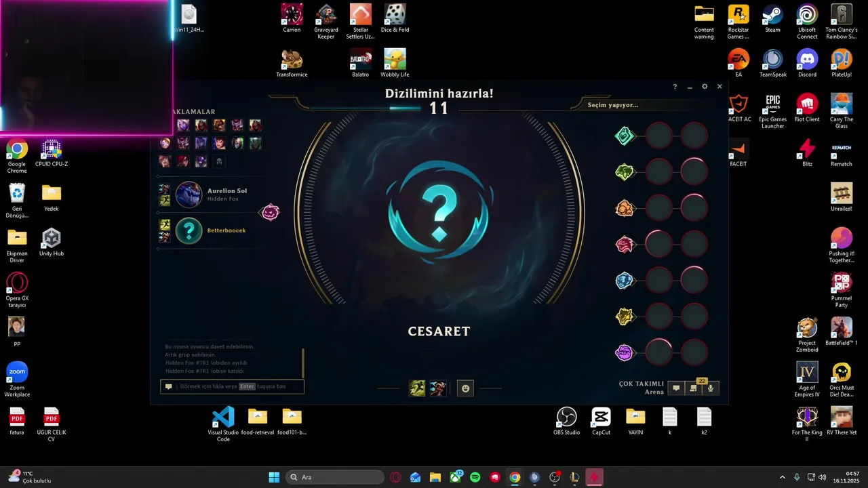
Task: Click the blue team crest icon
Action: 625,281
